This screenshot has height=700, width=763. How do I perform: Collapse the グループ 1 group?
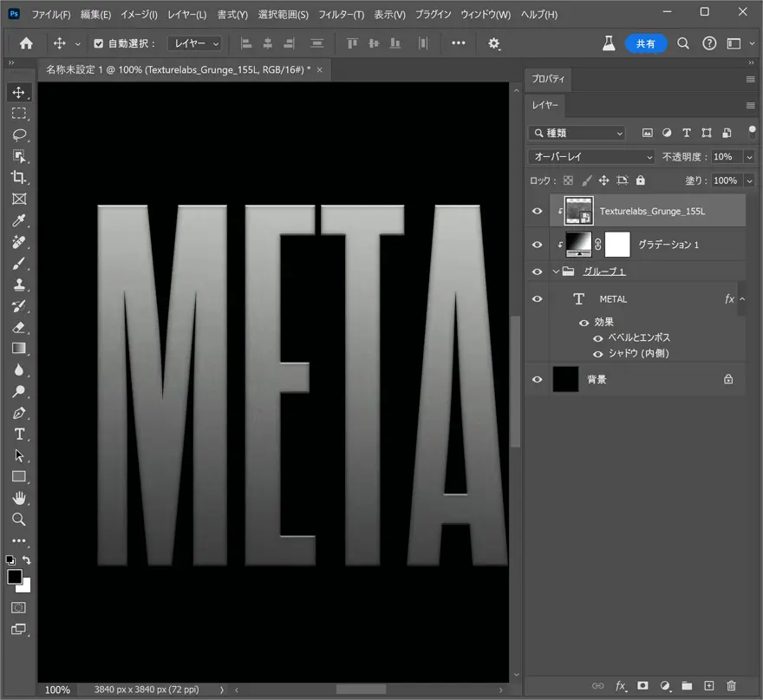(556, 271)
